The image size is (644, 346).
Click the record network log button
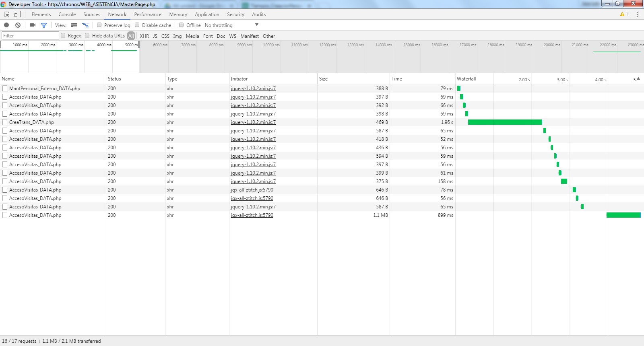(x=6, y=25)
